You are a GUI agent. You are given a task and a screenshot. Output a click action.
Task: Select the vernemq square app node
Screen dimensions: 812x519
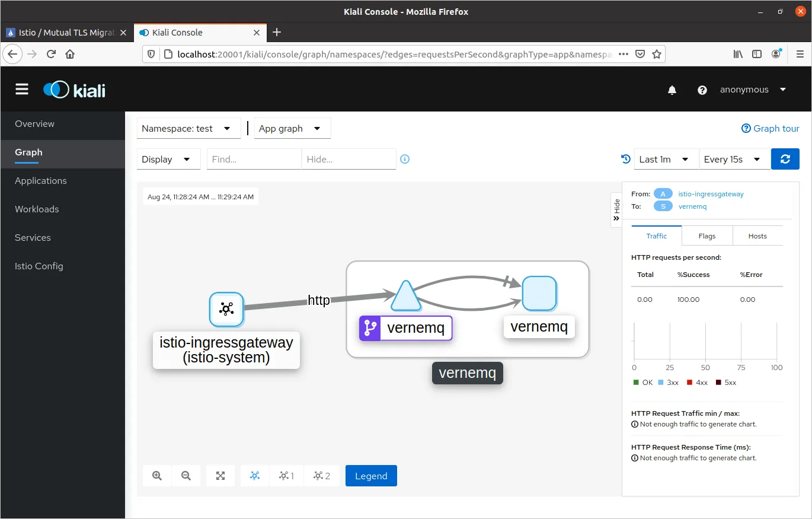539,293
